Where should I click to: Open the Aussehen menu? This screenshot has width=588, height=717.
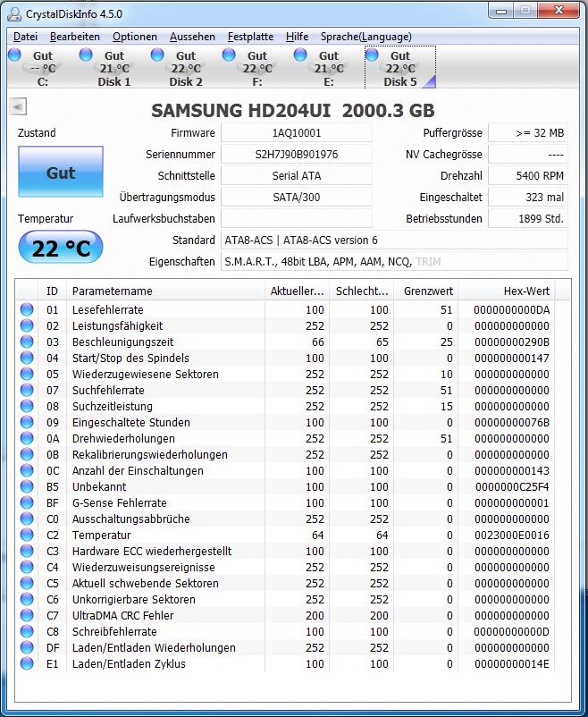click(x=192, y=37)
